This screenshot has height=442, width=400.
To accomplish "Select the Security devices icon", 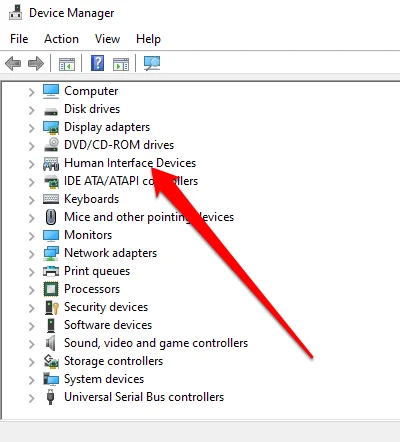I will tap(52, 307).
